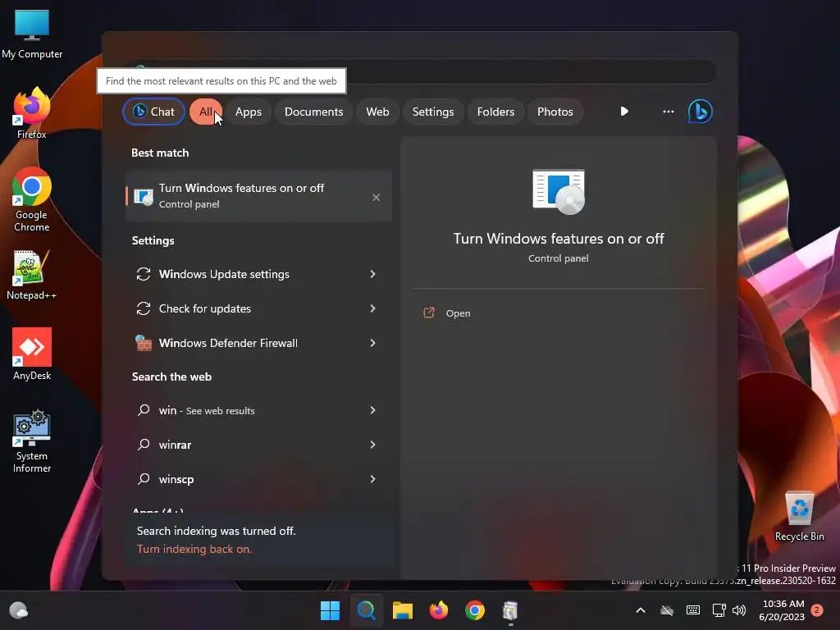This screenshot has height=630, width=840.
Task: Open Windows Defender Firewall result
Action: [x=258, y=343]
